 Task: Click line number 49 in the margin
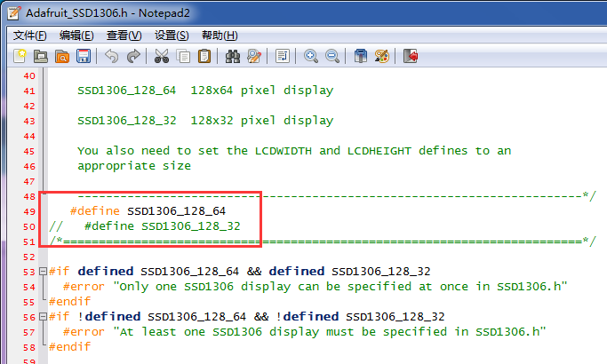[x=29, y=211]
